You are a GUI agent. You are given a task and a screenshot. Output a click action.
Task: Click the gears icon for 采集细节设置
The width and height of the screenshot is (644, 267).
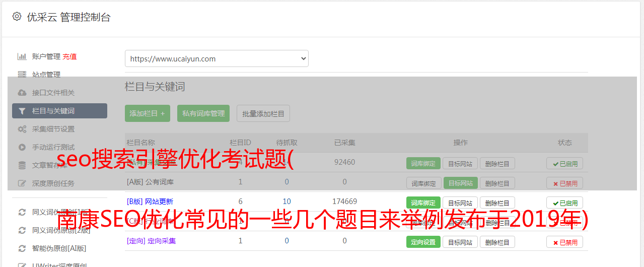22,129
